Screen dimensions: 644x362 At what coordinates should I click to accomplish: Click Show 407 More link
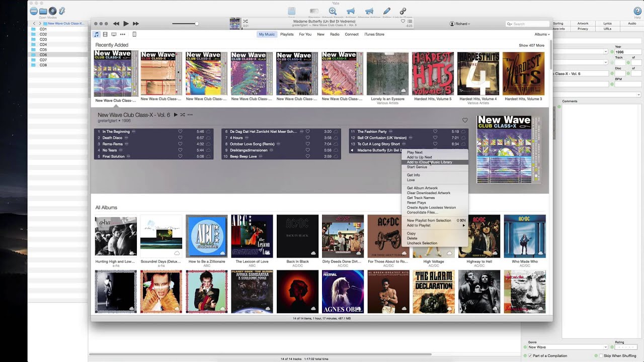tap(531, 45)
